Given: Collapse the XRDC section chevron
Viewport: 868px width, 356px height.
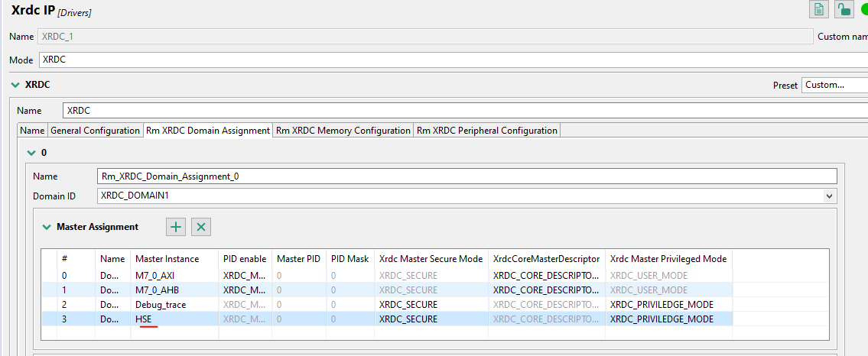Looking at the screenshot, I should click(15, 85).
